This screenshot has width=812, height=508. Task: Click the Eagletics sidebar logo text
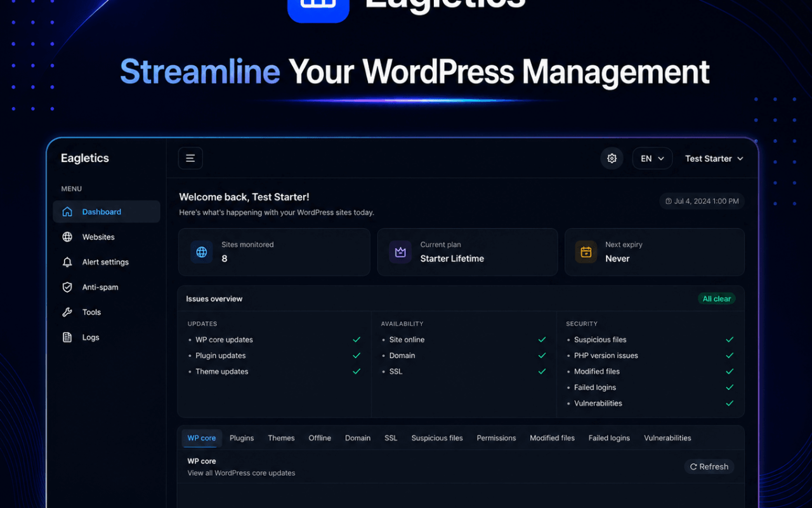tap(85, 158)
